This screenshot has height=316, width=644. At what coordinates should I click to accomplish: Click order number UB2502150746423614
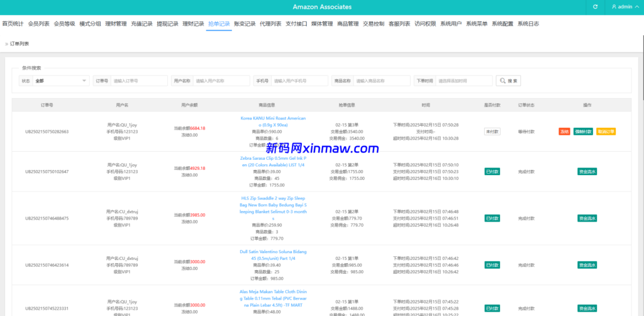pyautogui.click(x=47, y=265)
